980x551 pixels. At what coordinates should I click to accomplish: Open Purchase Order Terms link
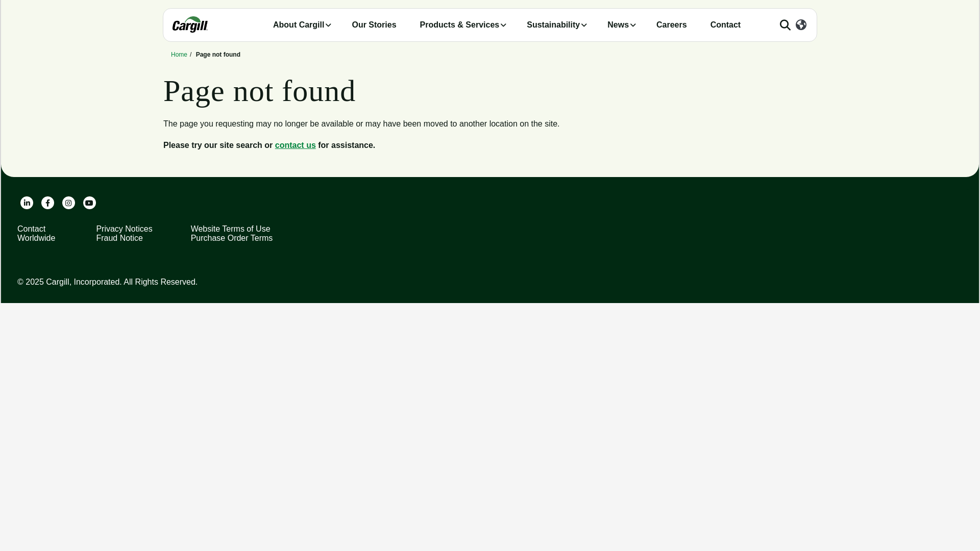(x=231, y=238)
